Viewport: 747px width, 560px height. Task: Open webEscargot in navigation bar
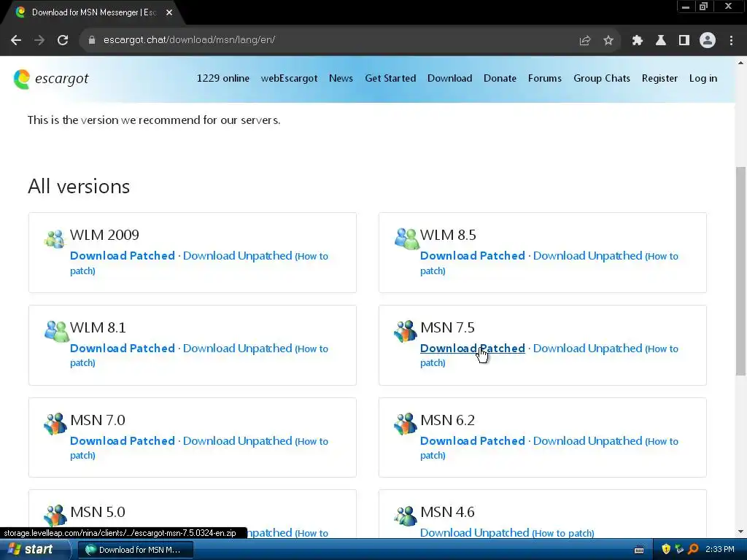coord(289,79)
